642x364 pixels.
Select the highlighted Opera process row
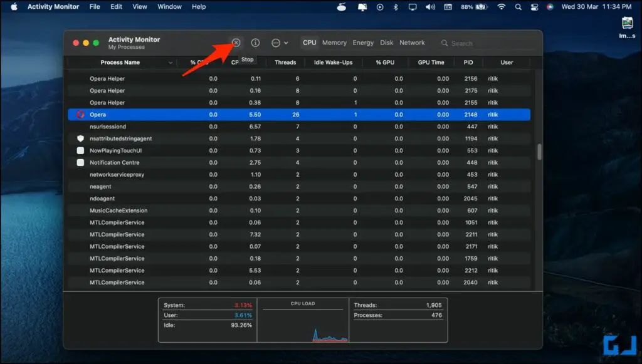pos(251,114)
